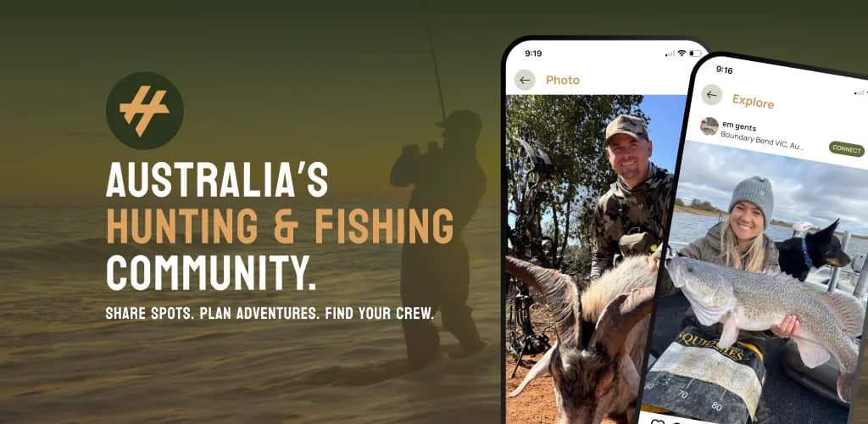Tap the back arrow on Explore screen

[712, 95]
